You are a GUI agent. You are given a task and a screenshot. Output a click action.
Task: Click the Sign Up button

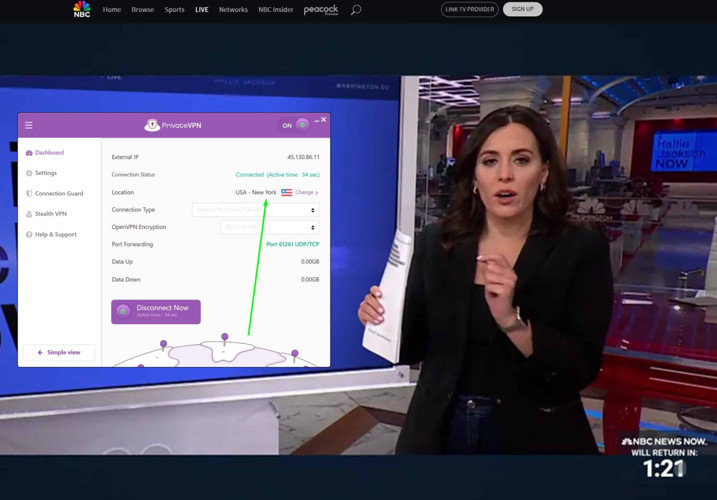coord(522,9)
